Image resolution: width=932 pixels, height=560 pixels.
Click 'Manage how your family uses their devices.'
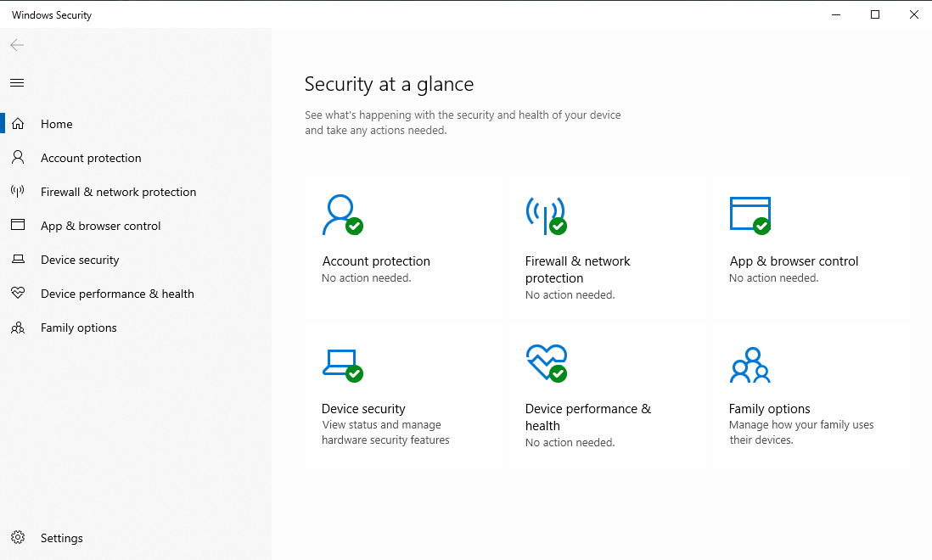pyautogui.click(x=801, y=433)
